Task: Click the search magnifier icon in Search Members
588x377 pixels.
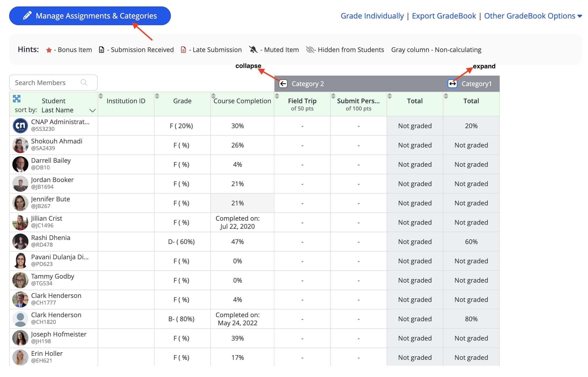Action: [x=84, y=82]
